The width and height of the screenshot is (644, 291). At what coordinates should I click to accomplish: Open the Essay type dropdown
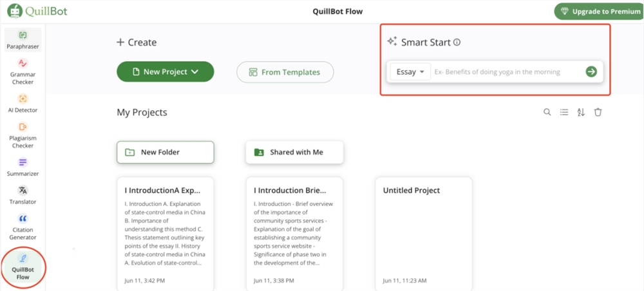pyautogui.click(x=410, y=72)
